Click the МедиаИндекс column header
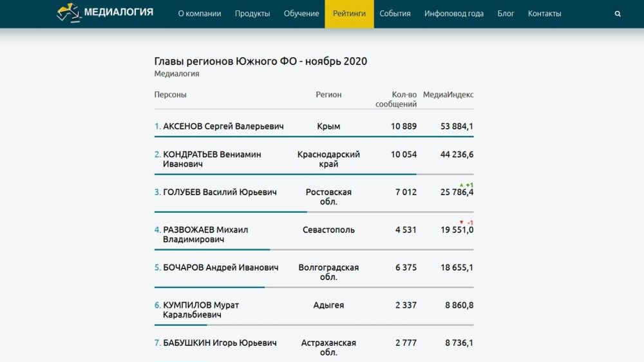 click(448, 95)
